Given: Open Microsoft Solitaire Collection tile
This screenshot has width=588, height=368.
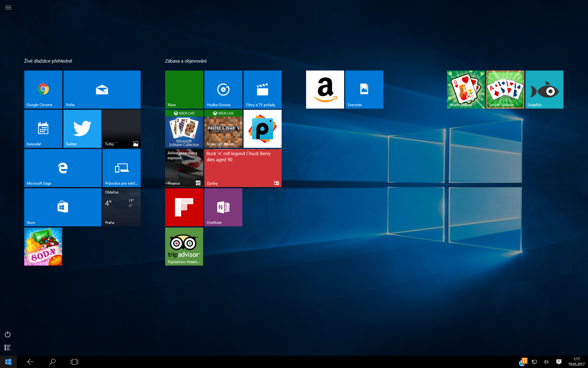Looking at the screenshot, I should coord(184,129).
